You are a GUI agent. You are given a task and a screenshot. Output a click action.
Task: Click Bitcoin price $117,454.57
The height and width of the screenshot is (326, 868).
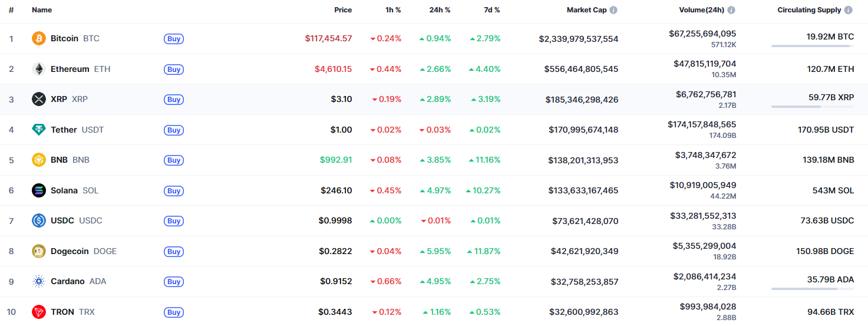click(x=328, y=38)
